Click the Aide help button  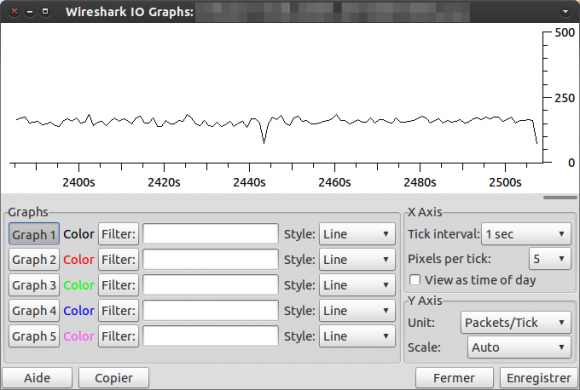click(x=37, y=378)
